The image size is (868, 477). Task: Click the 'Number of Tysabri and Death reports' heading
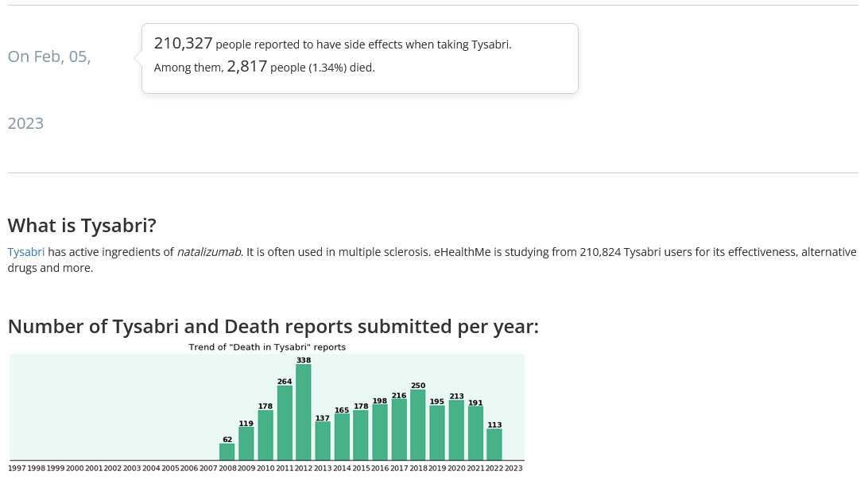273,327
